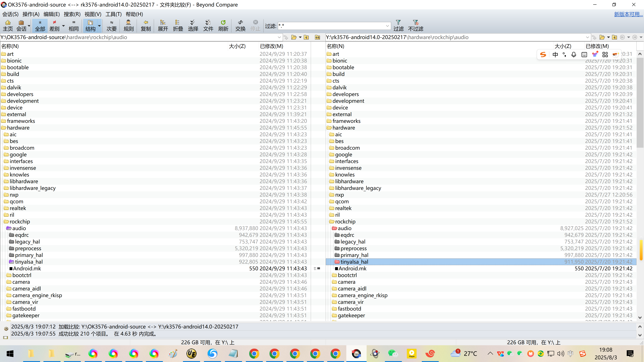Open the 会话(S) menu
The width and height of the screenshot is (644, 362).
[10, 14]
